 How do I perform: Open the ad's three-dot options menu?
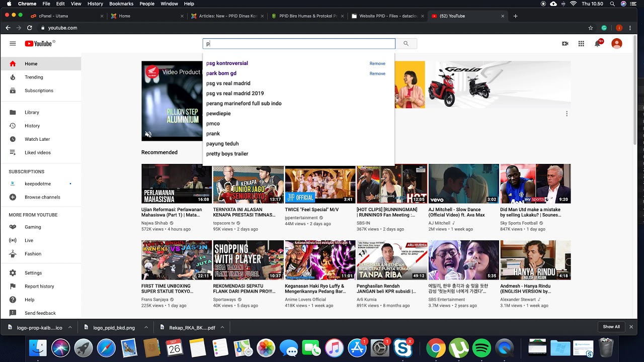[x=567, y=114]
